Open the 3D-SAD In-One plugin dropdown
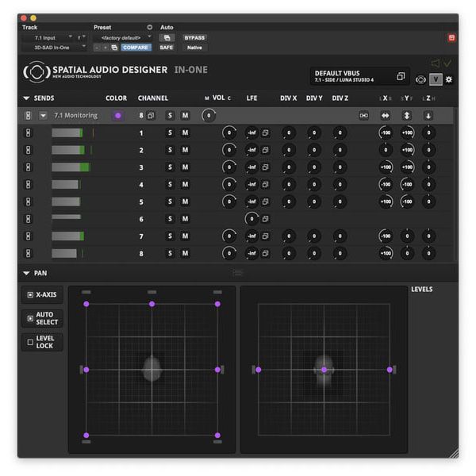This screenshot has width=476, height=476. click(x=55, y=48)
